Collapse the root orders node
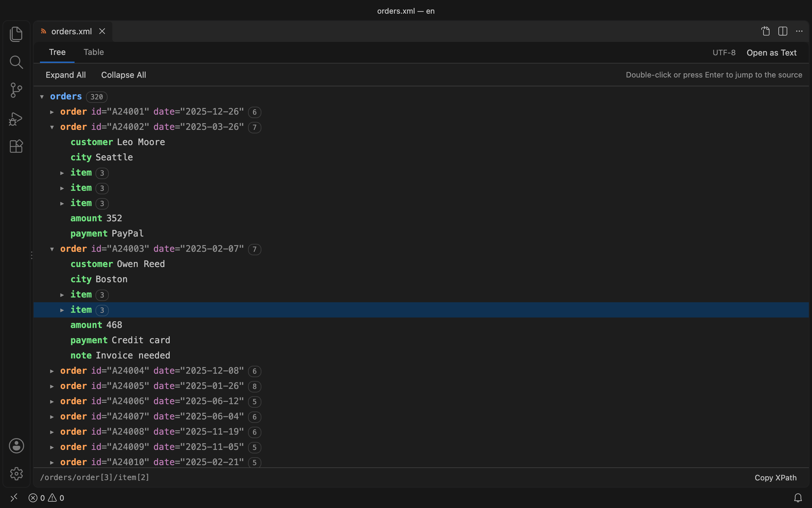The image size is (812, 508). pos(42,97)
